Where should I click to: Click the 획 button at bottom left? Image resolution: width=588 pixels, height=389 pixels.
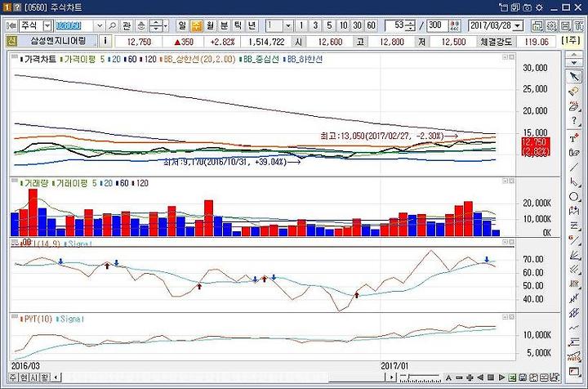(44, 377)
